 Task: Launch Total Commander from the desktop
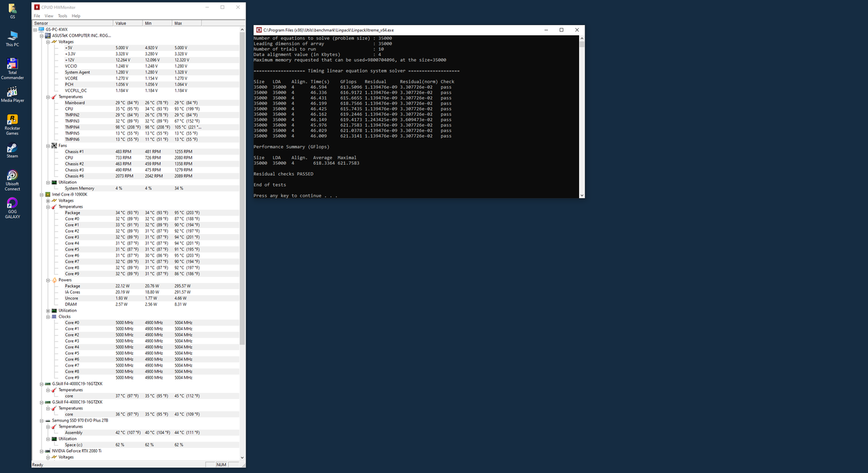click(x=12, y=69)
